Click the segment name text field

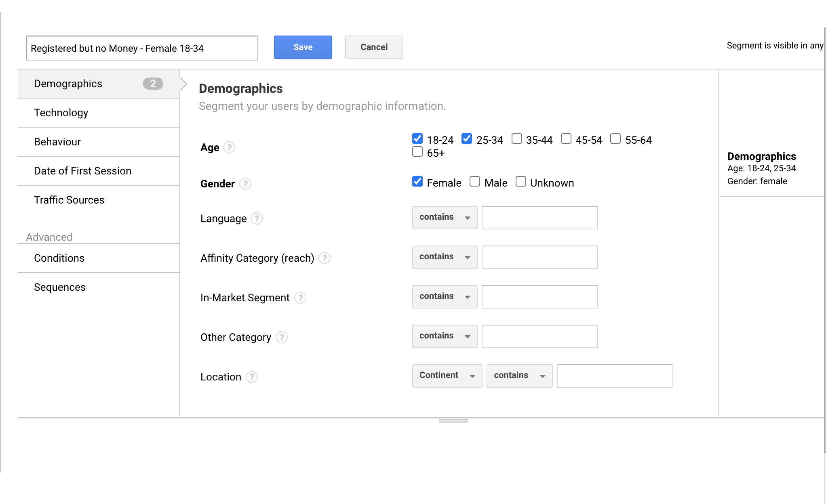pos(141,48)
